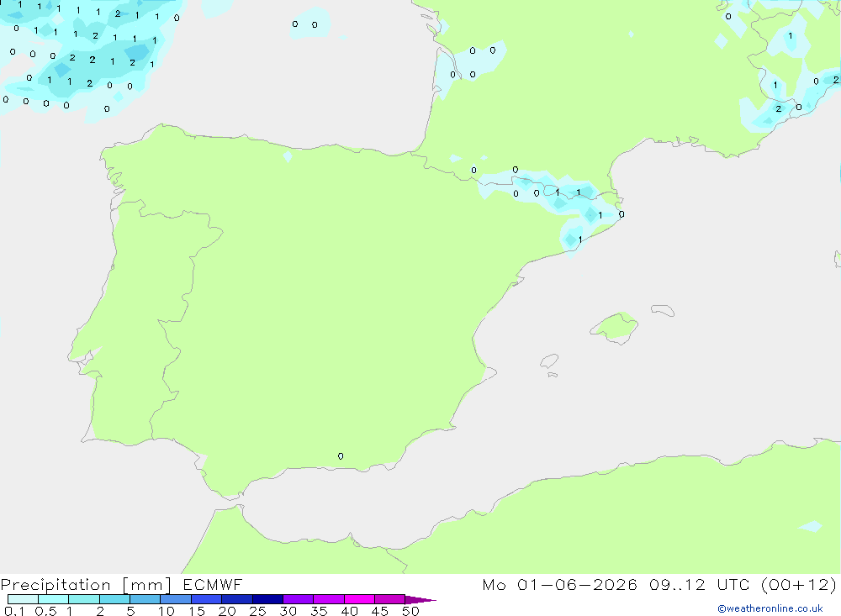Image resolution: width=841 pixels, height=616 pixels.
Task: Click the 45–50 mm legend swatch
Action: point(390,599)
